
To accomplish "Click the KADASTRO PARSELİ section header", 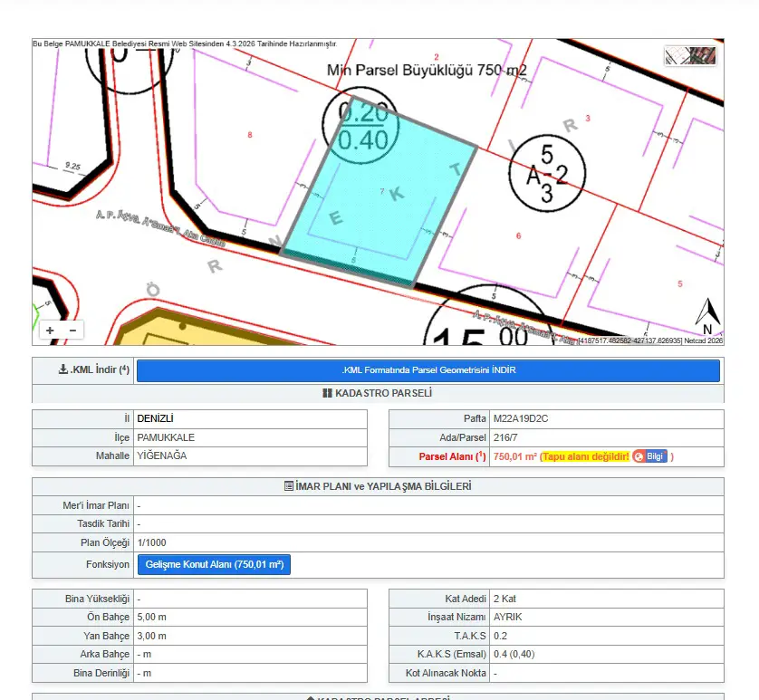I will [x=378, y=393].
